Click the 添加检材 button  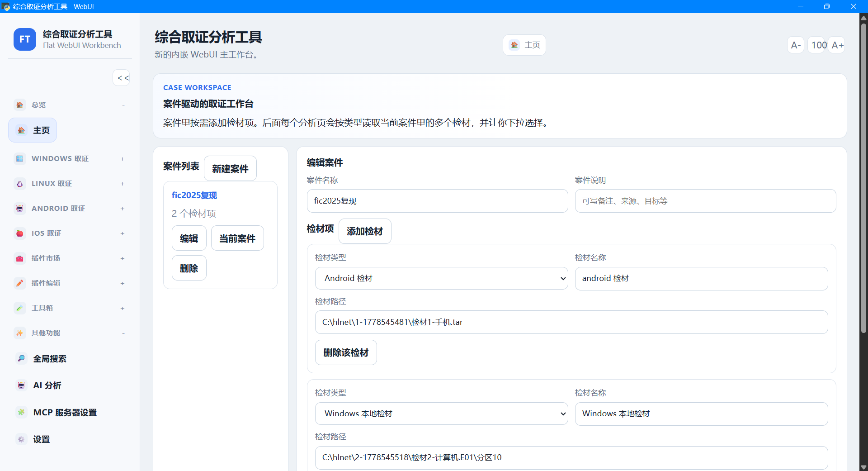[365, 231]
